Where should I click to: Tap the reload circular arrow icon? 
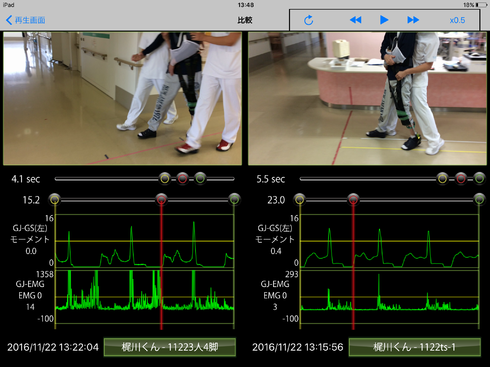(308, 20)
